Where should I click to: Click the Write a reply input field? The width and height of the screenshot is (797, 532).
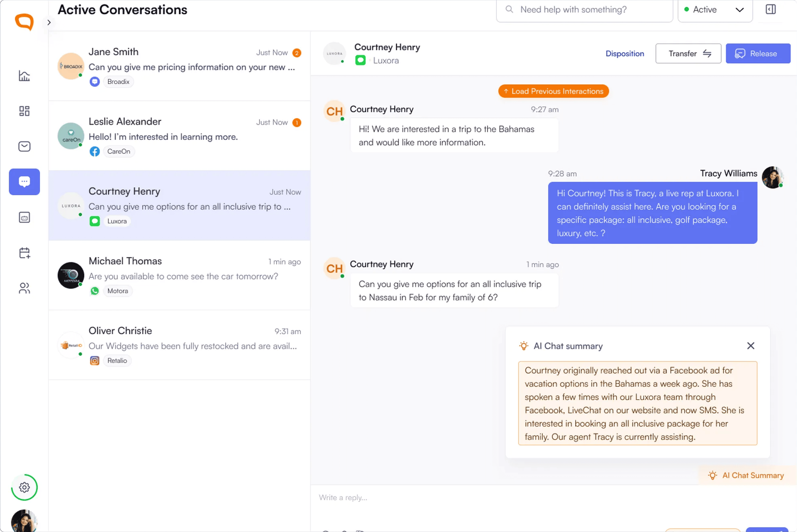coord(509,497)
